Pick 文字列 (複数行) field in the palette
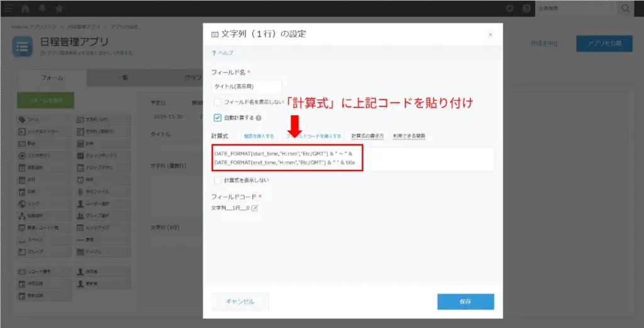Viewport: 644px width, 328px height. point(103,132)
